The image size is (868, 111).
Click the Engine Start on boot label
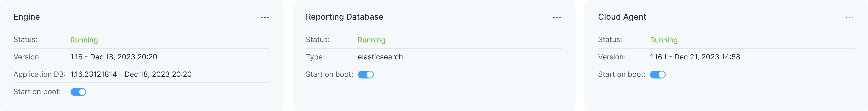tap(37, 92)
